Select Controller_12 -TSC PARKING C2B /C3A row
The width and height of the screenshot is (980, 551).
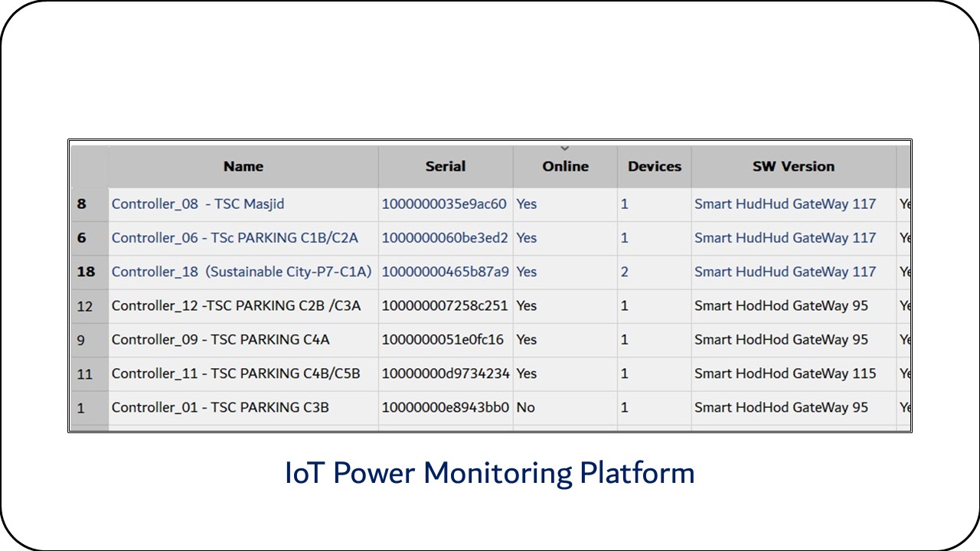(x=236, y=306)
